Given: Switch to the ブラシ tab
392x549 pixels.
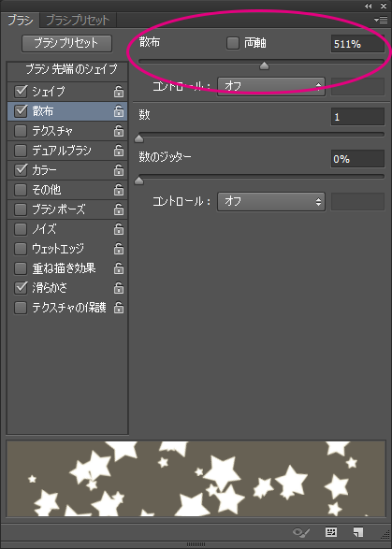Looking at the screenshot, I should click(x=21, y=21).
